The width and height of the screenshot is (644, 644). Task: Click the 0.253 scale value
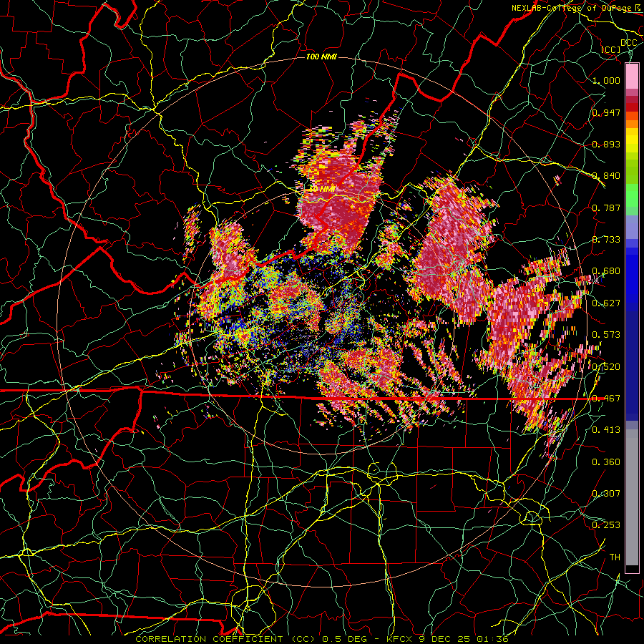[x=606, y=525]
